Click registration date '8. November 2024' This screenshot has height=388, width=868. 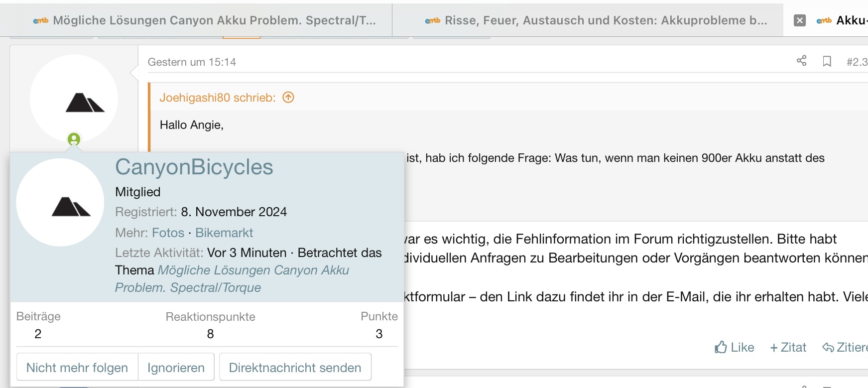click(234, 212)
